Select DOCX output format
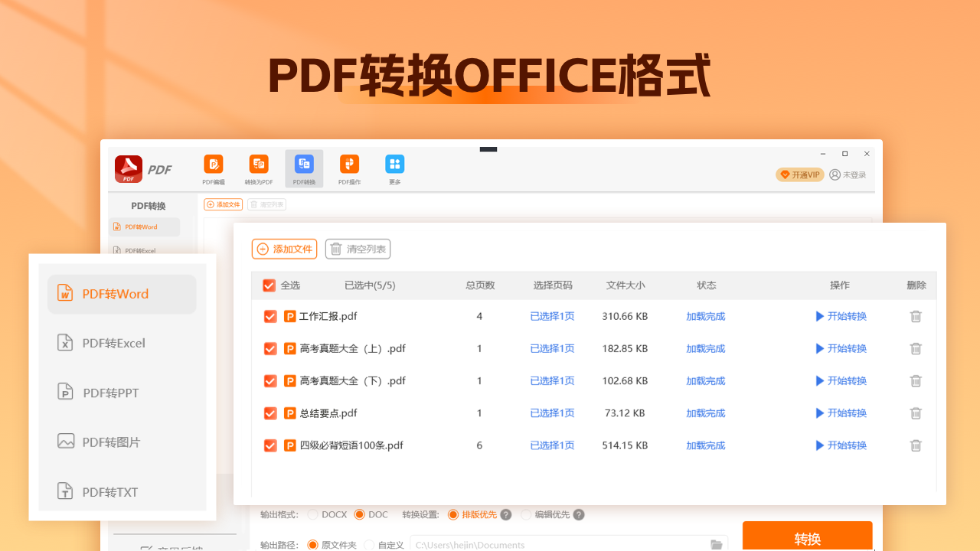This screenshot has width=980, height=551. coord(314,514)
